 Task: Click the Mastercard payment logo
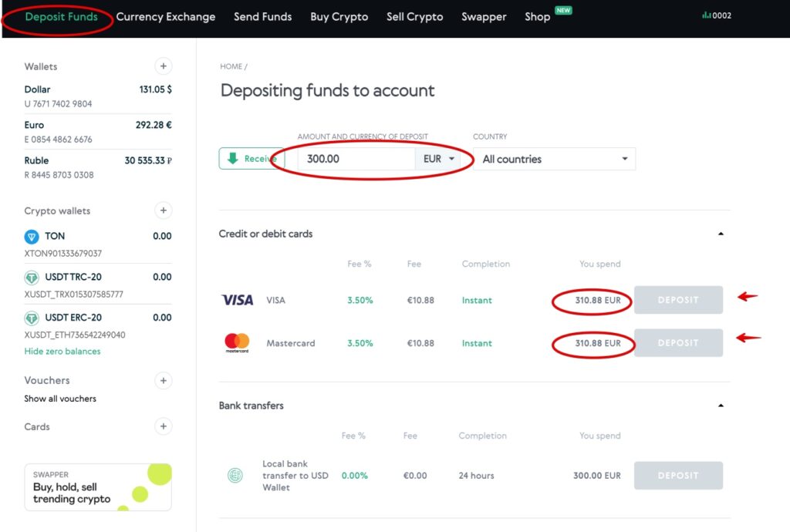point(236,342)
